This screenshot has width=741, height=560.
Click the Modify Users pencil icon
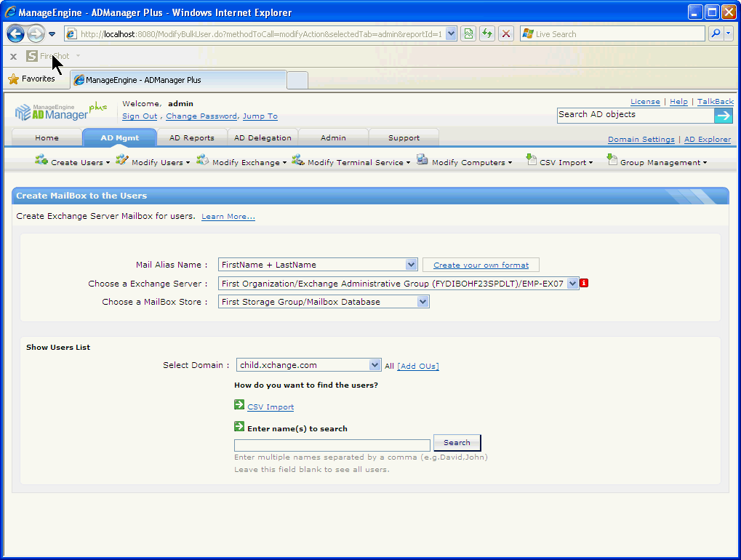[x=122, y=160]
